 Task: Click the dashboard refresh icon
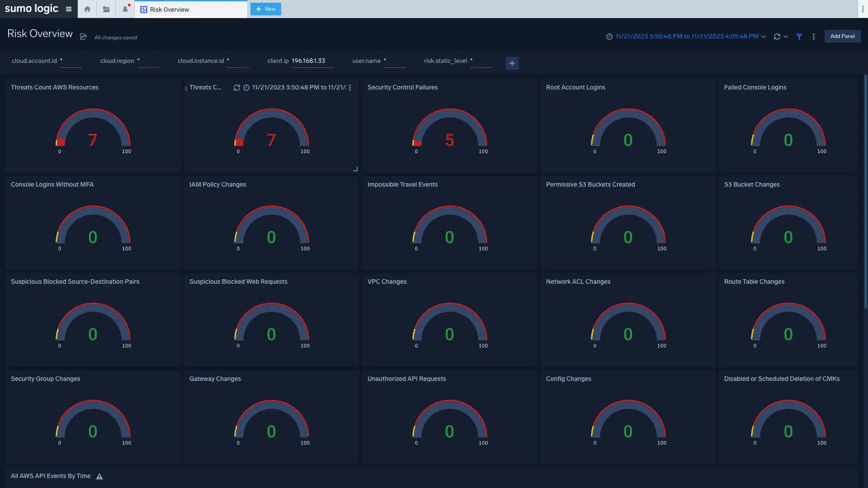(777, 37)
